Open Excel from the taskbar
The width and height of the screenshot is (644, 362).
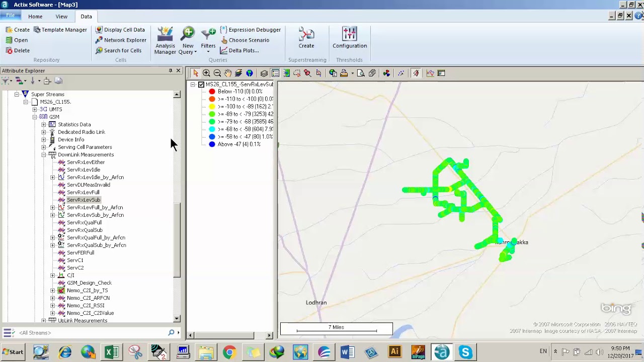111,352
